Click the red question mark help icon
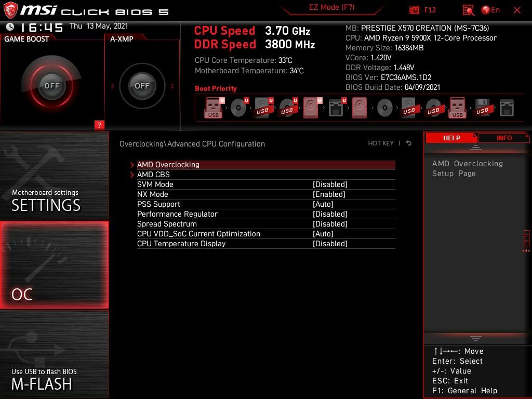 tap(99, 125)
